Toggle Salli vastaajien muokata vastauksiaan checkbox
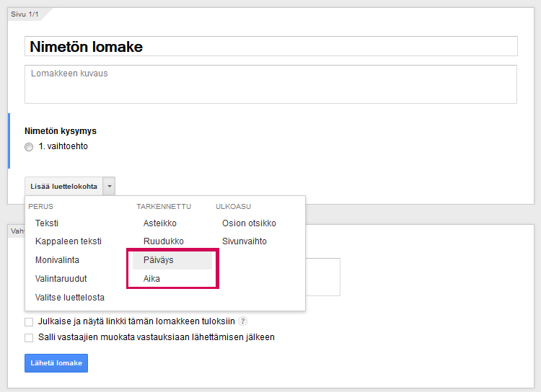 tap(29, 337)
